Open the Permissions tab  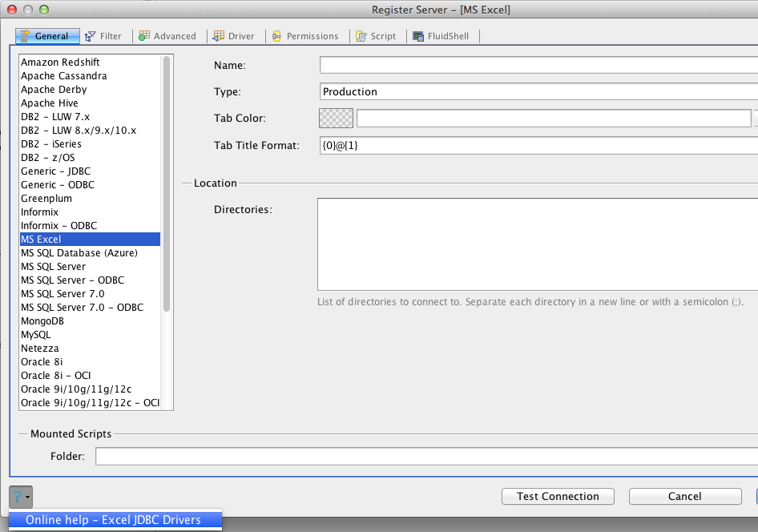[x=305, y=36]
